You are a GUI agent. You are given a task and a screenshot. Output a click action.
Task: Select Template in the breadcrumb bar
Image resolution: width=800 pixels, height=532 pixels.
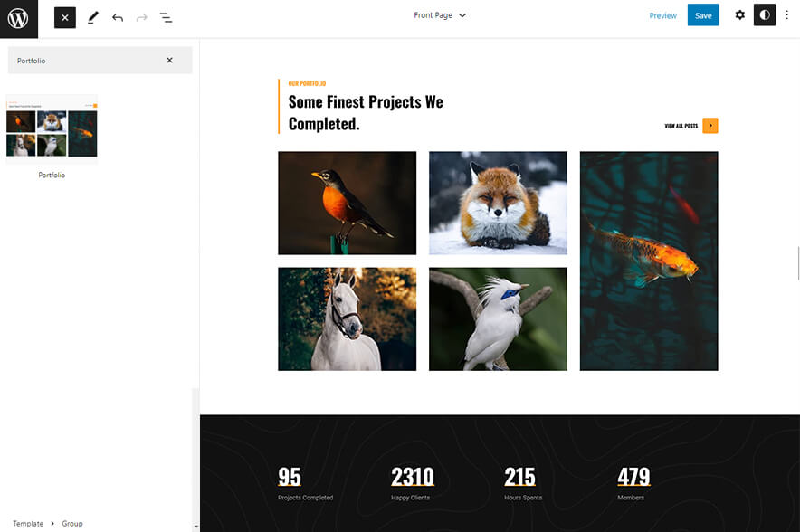(27, 523)
